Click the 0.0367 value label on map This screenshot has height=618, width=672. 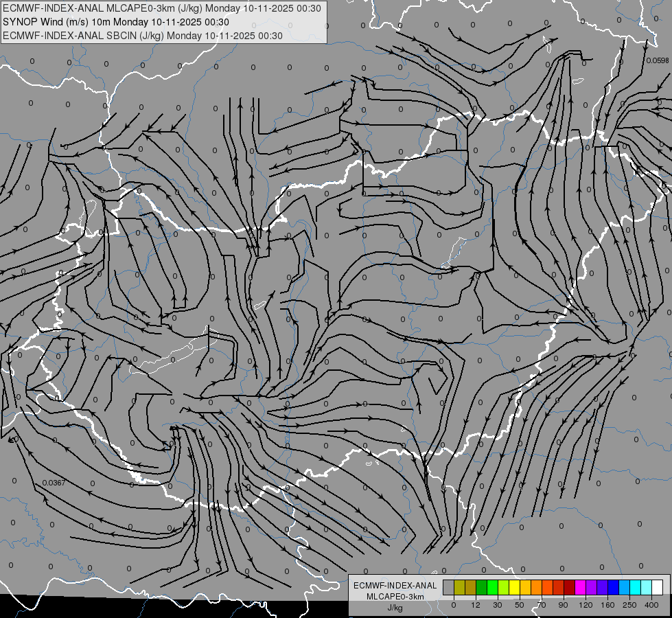[54, 483]
